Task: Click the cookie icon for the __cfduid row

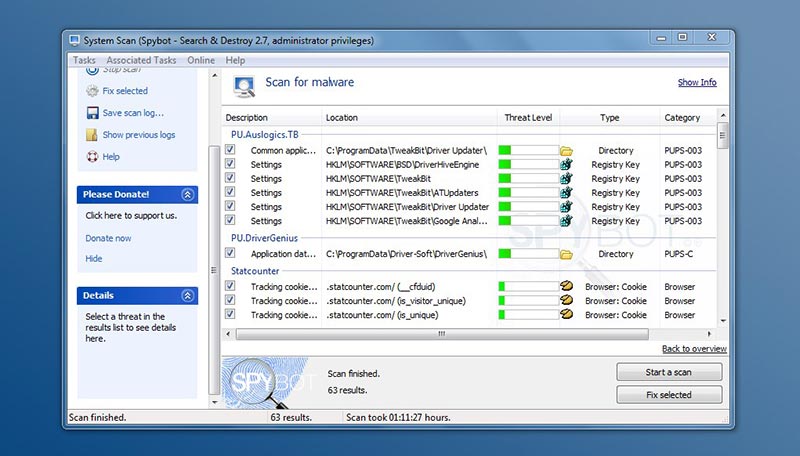Action: (x=566, y=287)
